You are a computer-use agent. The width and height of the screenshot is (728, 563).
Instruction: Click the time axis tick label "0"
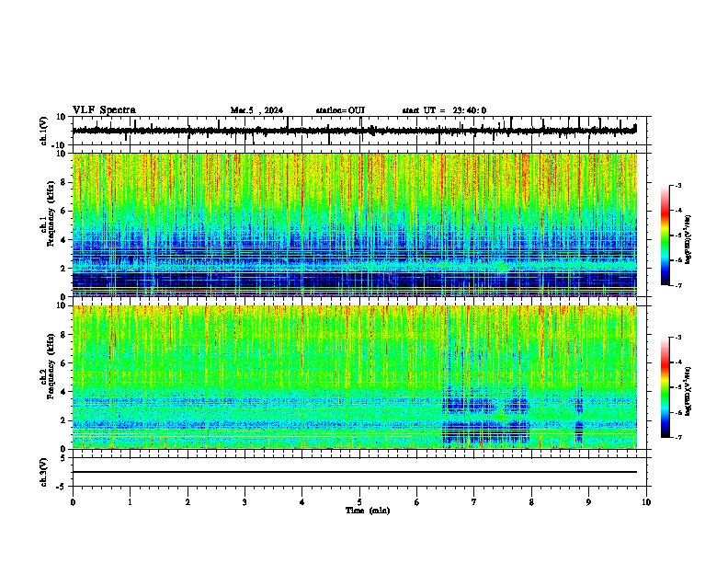[x=73, y=502]
